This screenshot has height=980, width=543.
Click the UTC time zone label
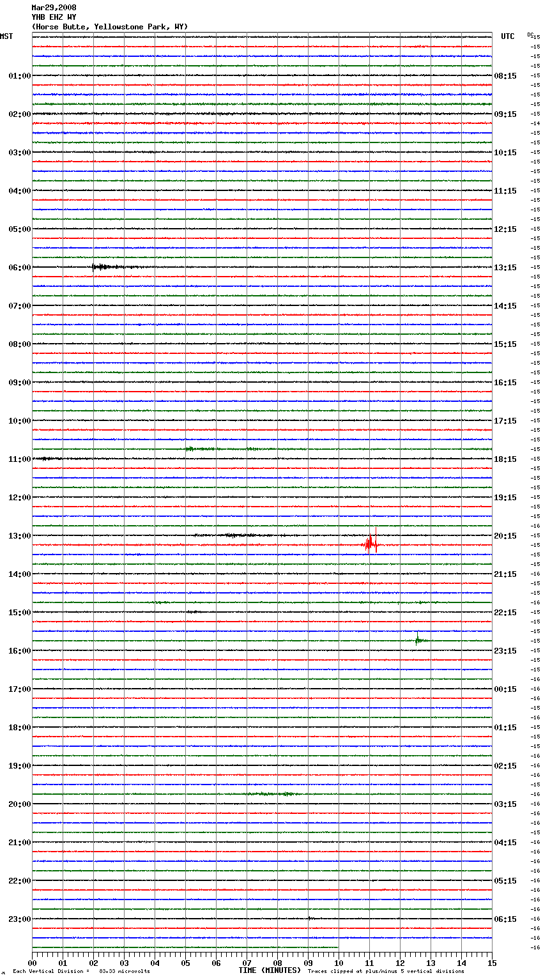tap(508, 36)
